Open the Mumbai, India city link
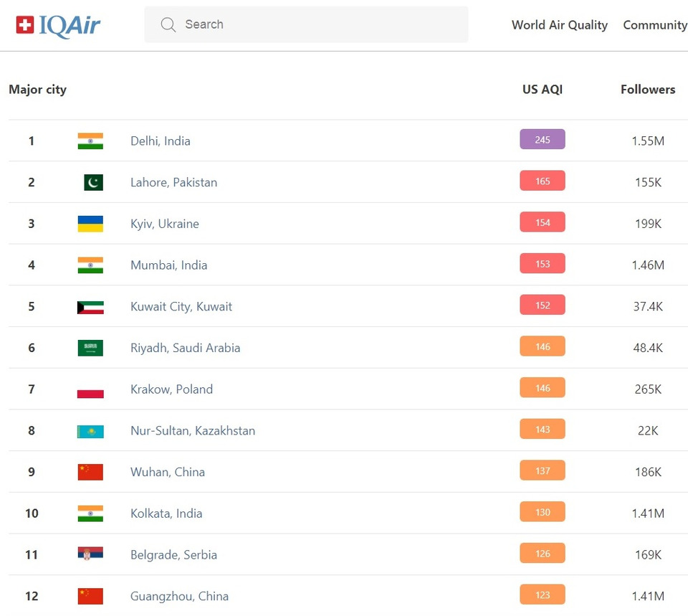Screen dimensions: 688x616 coord(168,265)
